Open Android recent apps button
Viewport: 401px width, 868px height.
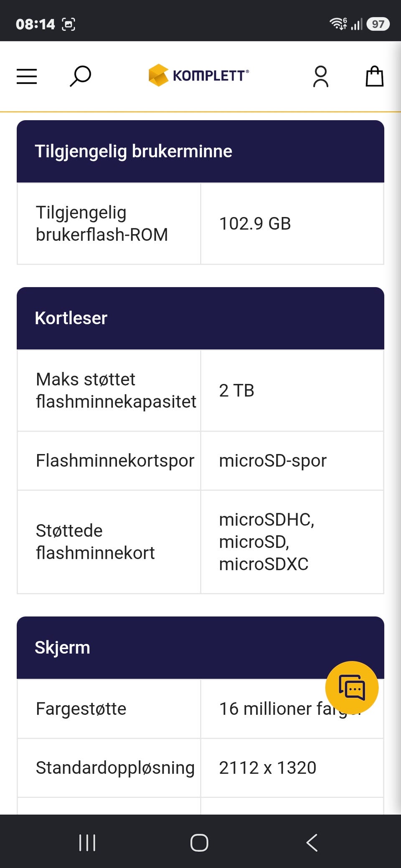click(x=87, y=843)
